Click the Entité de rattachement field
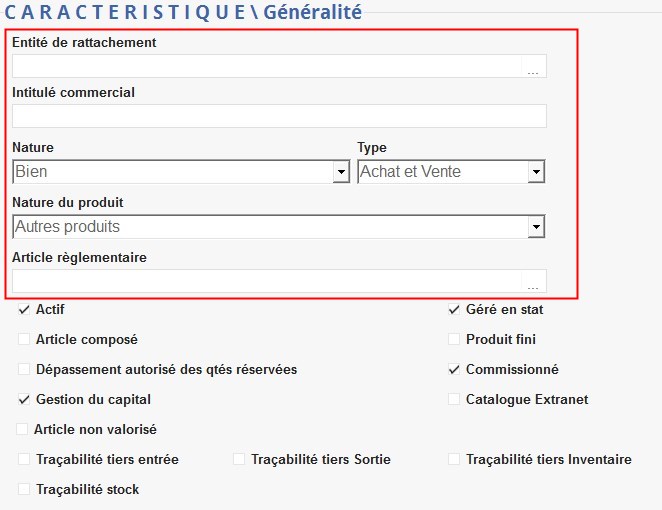The height and width of the screenshot is (510, 662). point(266,67)
